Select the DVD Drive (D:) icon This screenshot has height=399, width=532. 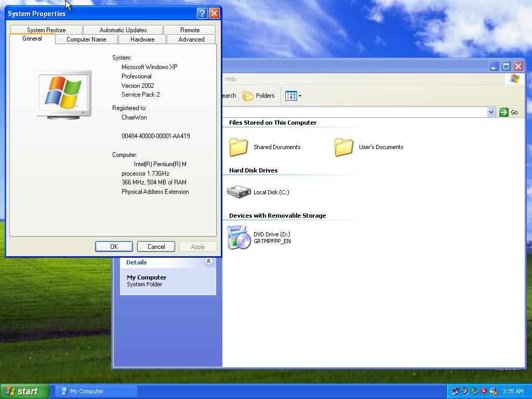239,237
